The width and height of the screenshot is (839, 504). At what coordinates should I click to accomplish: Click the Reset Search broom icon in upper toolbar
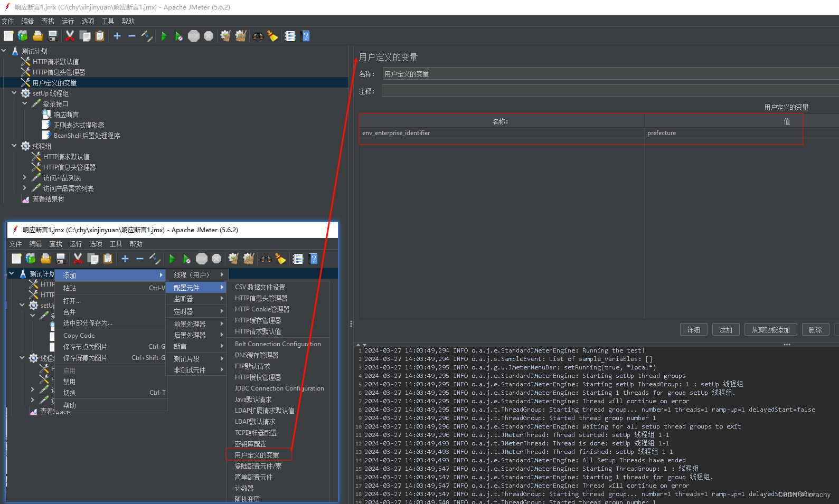point(272,36)
